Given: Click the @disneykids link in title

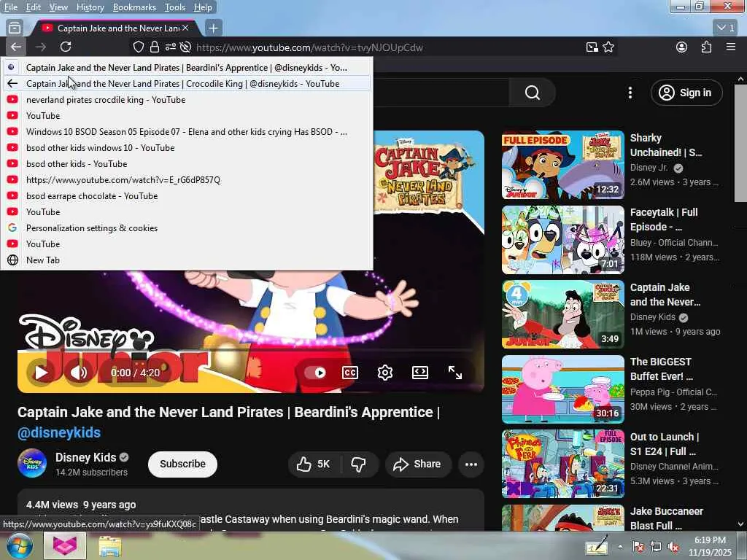Looking at the screenshot, I should 59,432.
